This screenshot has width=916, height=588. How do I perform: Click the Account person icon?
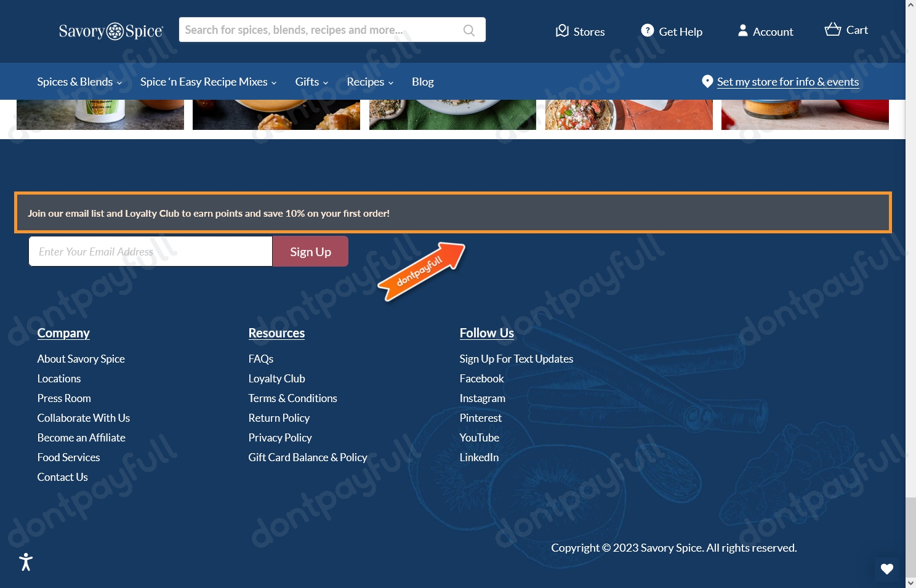coord(743,30)
